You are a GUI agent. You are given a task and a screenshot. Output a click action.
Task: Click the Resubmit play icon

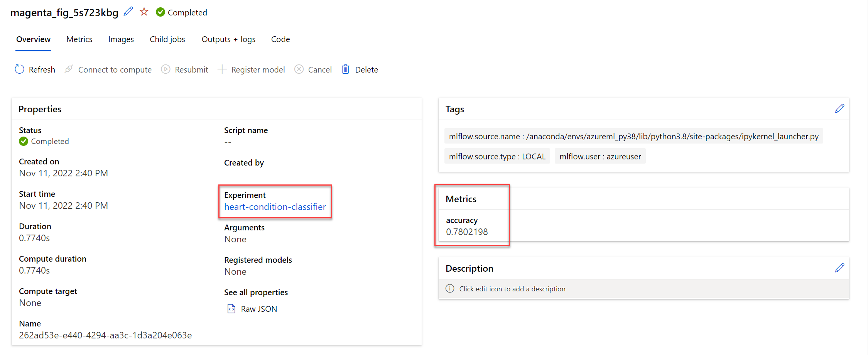click(166, 69)
